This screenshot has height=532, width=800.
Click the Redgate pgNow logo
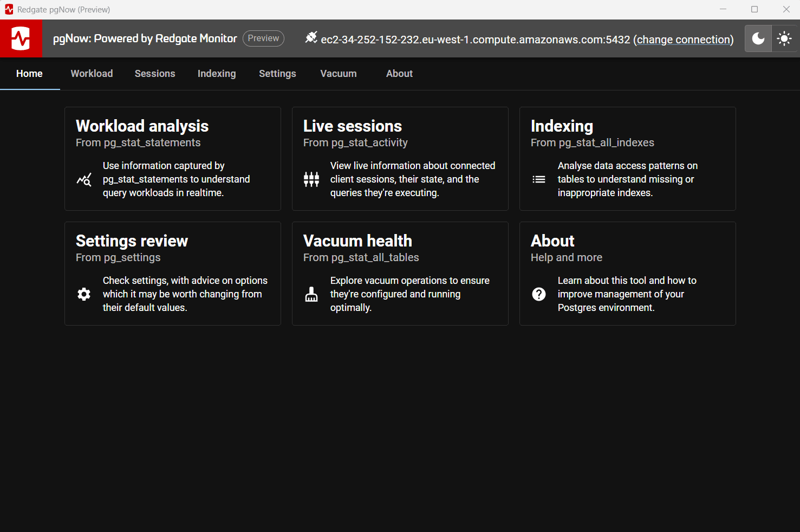[21, 38]
